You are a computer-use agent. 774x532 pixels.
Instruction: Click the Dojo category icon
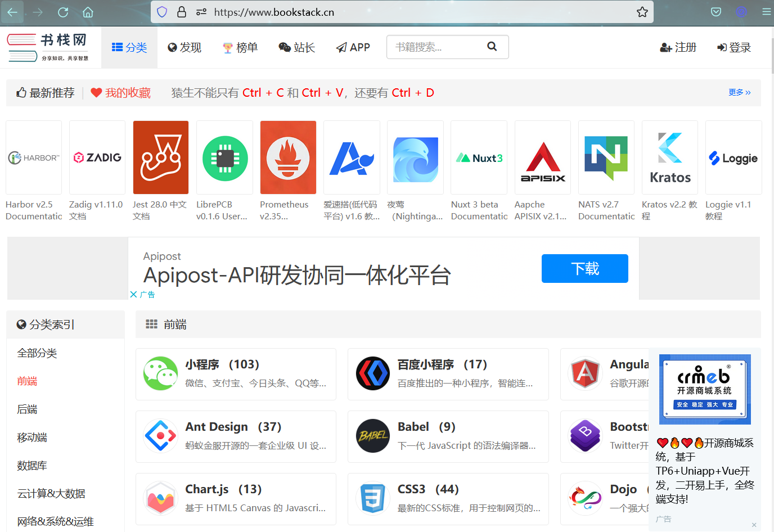pyautogui.click(x=586, y=498)
